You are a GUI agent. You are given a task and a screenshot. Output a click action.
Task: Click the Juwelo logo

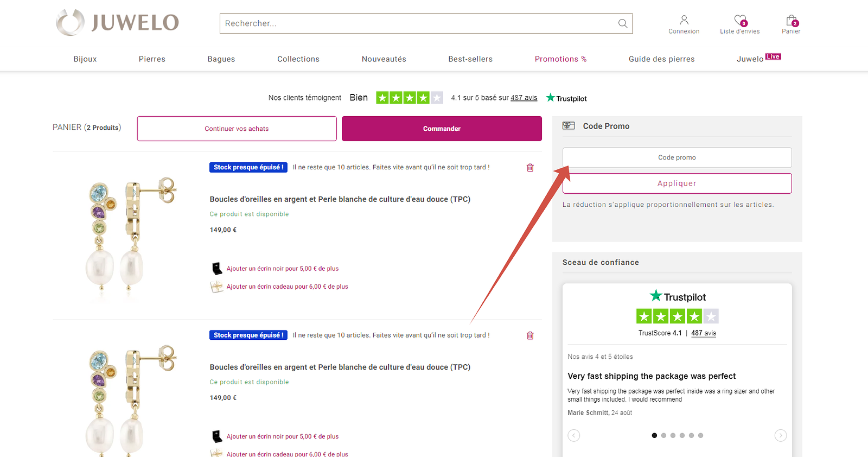coord(117,23)
